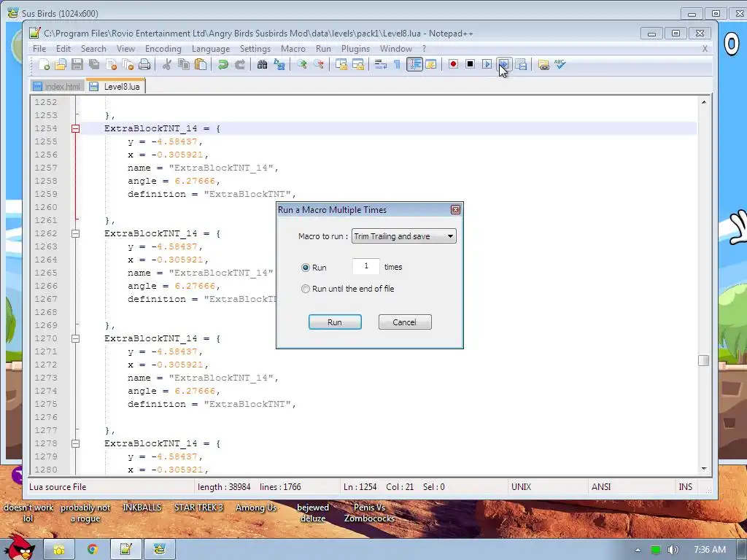Click the Close All files icon
The width and height of the screenshot is (747, 560).
[128, 64]
